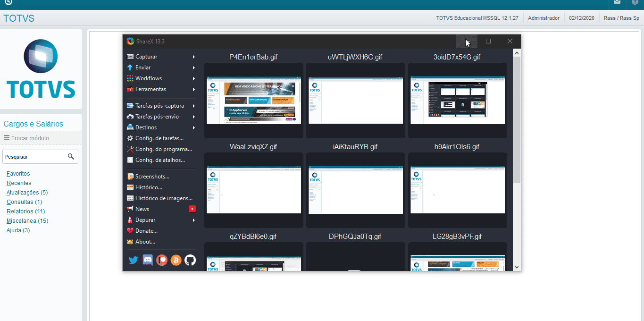Open Favoritos link in TOTVS sidebar
This screenshot has width=644, height=321.
pos(18,174)
